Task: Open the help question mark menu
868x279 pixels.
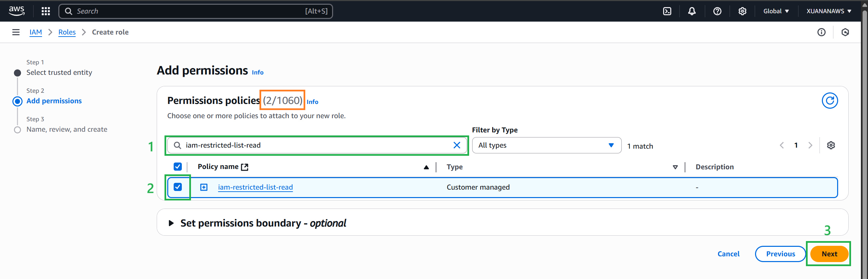Action: point(717,11)
